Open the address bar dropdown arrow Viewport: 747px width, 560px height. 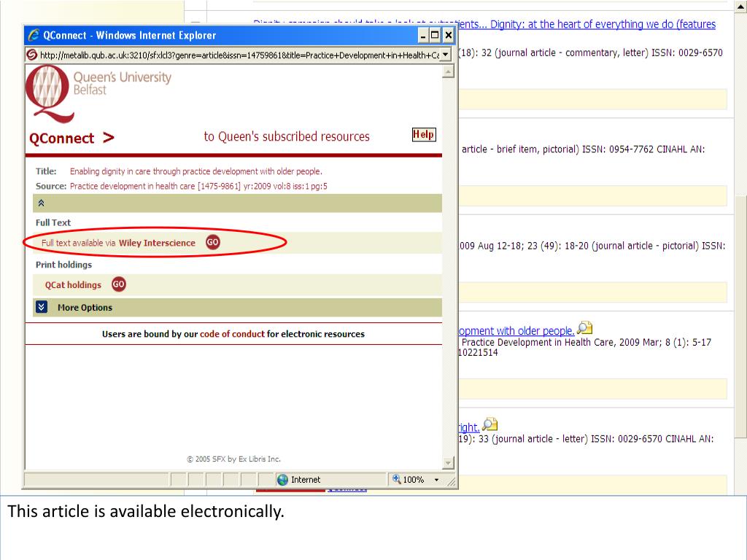coord(445,54)
